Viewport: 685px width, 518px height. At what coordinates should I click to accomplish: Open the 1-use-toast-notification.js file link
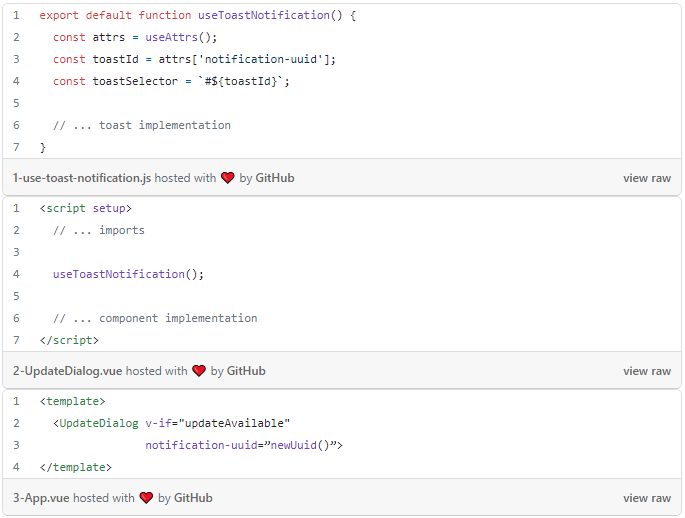click(81, 178)
